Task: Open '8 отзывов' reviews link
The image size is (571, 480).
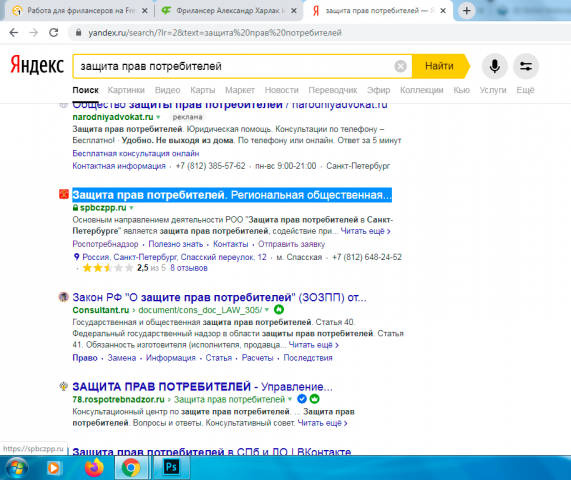Action: pos(189,268)
